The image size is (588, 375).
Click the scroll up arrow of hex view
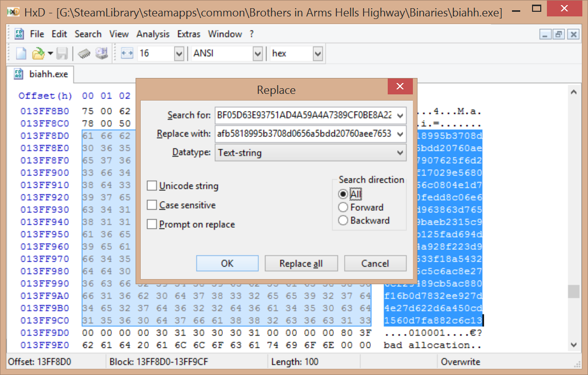click(574, 92)
